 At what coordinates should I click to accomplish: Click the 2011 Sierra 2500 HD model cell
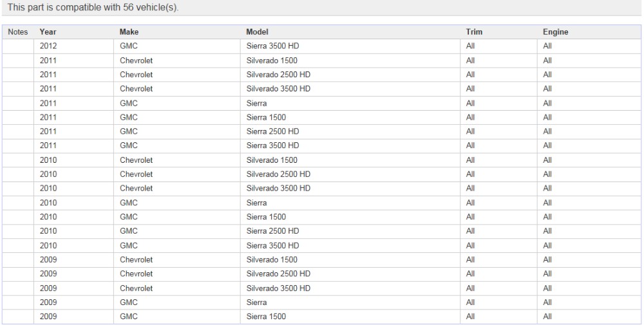(273, 131)
